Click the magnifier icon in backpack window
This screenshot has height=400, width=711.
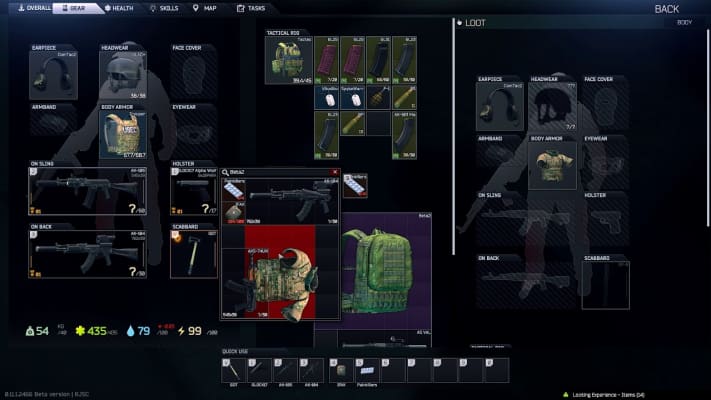click(227, 172)
